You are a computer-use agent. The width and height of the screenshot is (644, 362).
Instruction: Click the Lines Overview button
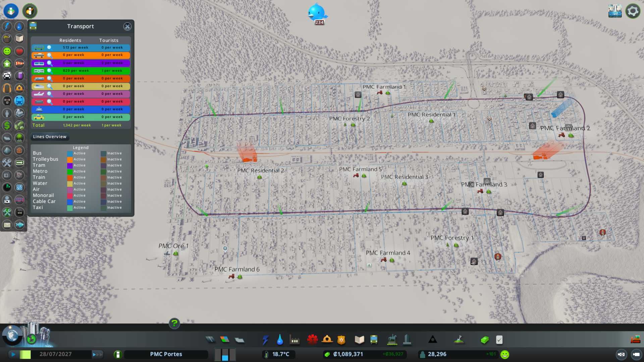click(50, 137)
